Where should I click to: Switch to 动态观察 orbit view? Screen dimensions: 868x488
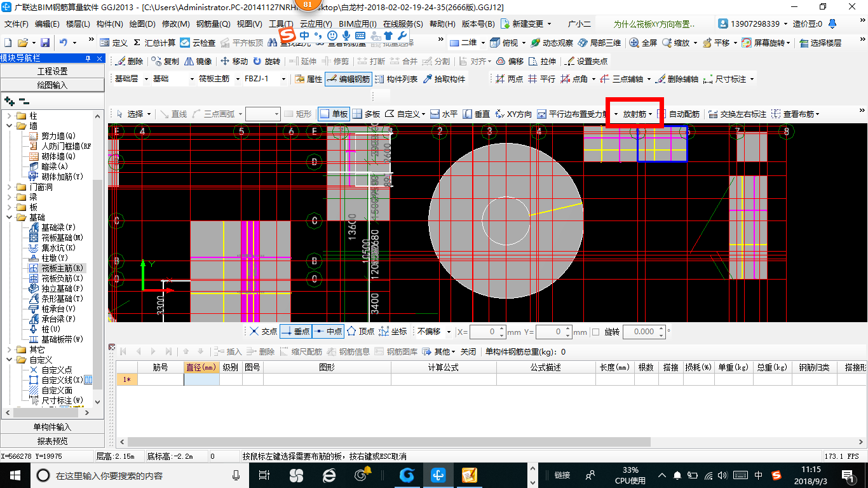pyautogui.click(x=552, y=43)
